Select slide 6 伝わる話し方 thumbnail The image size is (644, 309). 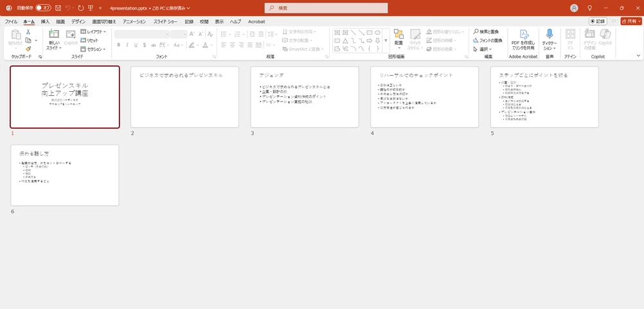(x=65, y=175)
